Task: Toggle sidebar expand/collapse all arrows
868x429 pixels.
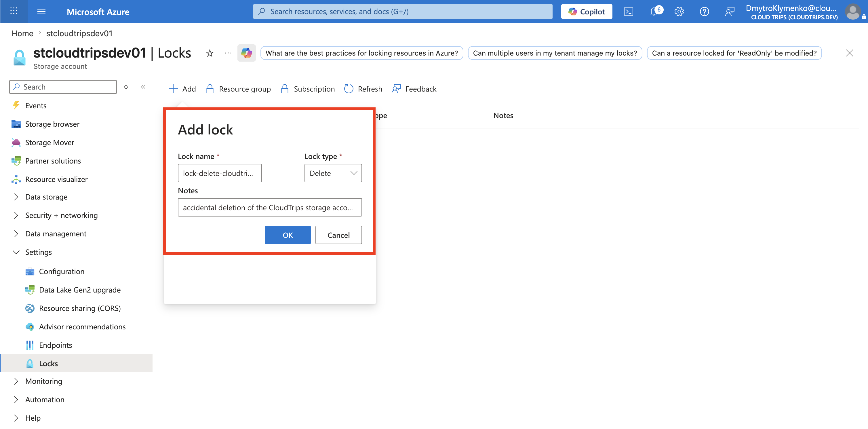Action: 126,87
